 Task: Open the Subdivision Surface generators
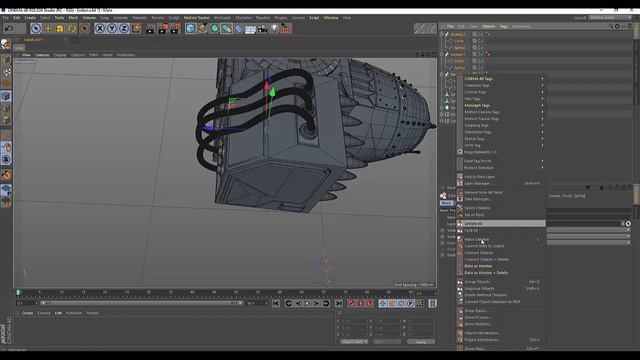click(x=215, y=28)
